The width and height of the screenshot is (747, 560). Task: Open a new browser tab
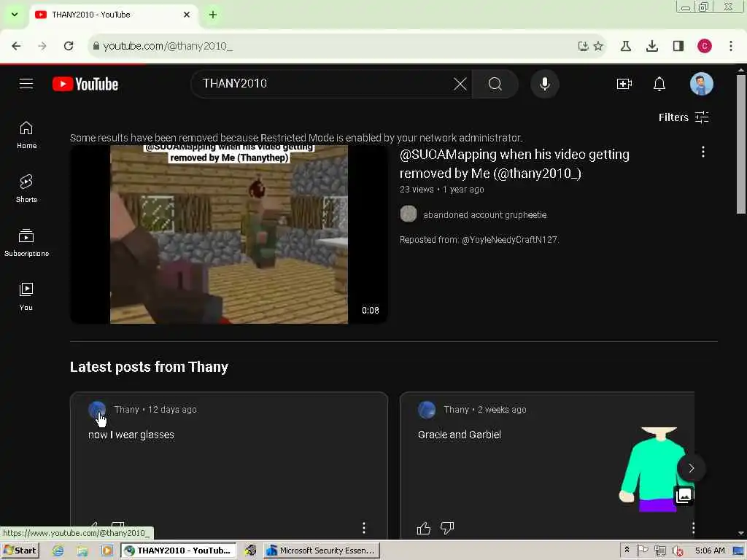(x=212, y=15)
